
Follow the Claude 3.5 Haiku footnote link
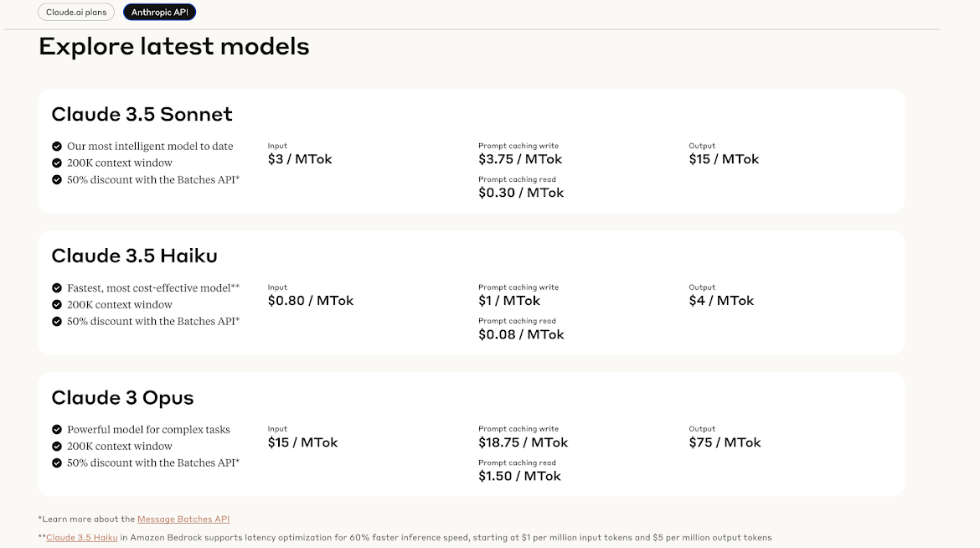click(82, 537)
